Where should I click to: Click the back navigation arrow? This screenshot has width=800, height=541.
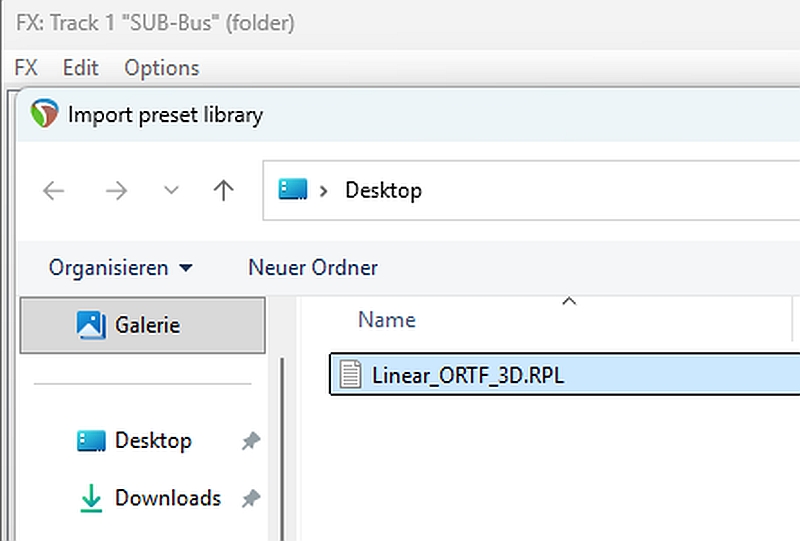[54, 191]
